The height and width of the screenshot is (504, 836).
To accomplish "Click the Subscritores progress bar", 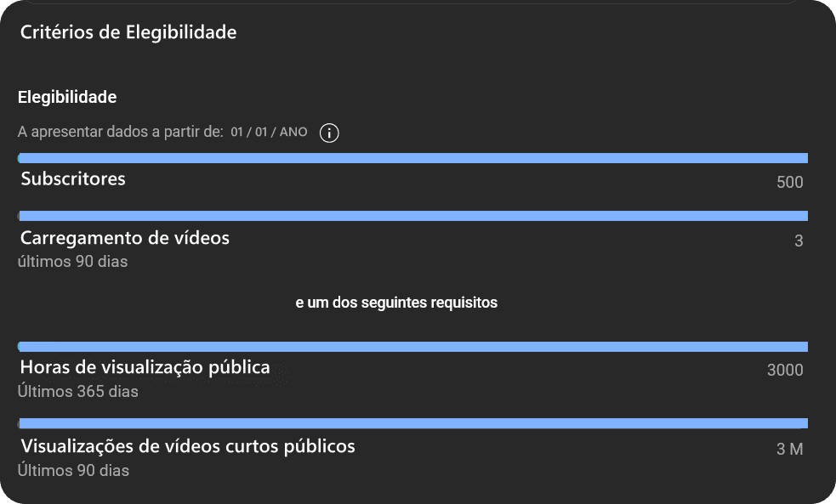I will pos(413,158).
